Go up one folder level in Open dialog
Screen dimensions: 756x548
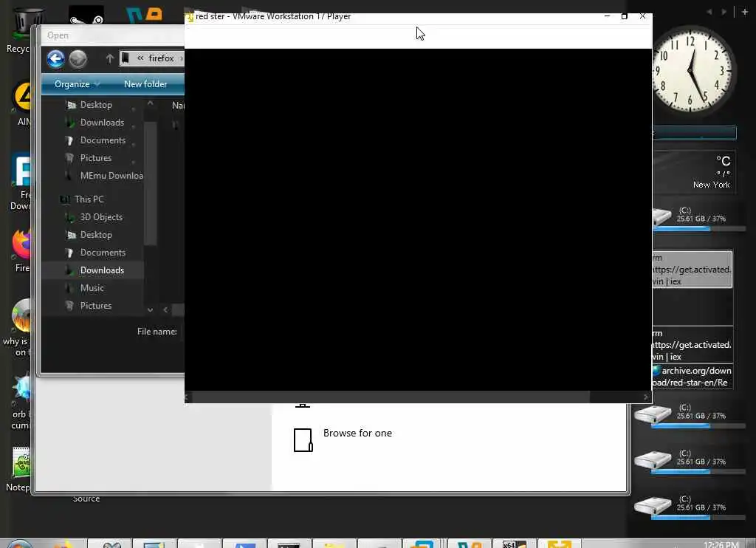coord(109,58)
